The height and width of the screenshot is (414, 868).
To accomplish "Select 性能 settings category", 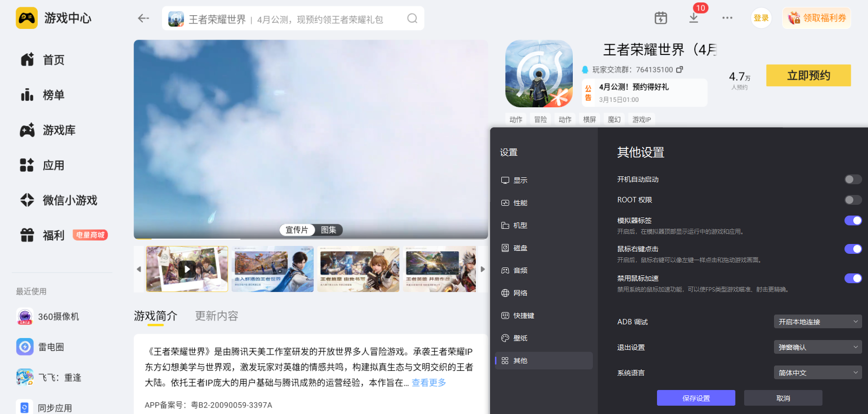I will [544, 203].
